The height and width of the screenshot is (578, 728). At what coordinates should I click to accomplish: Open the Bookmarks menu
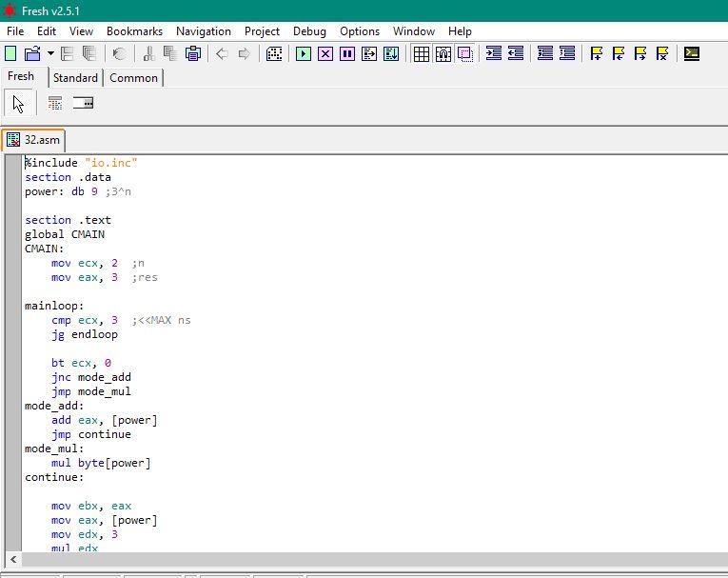(135, 31)
